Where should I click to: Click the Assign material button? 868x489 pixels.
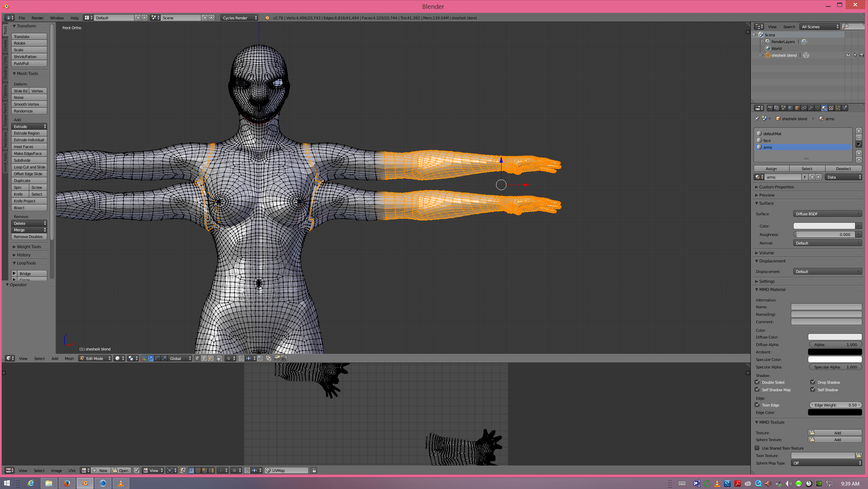[771, 169]
